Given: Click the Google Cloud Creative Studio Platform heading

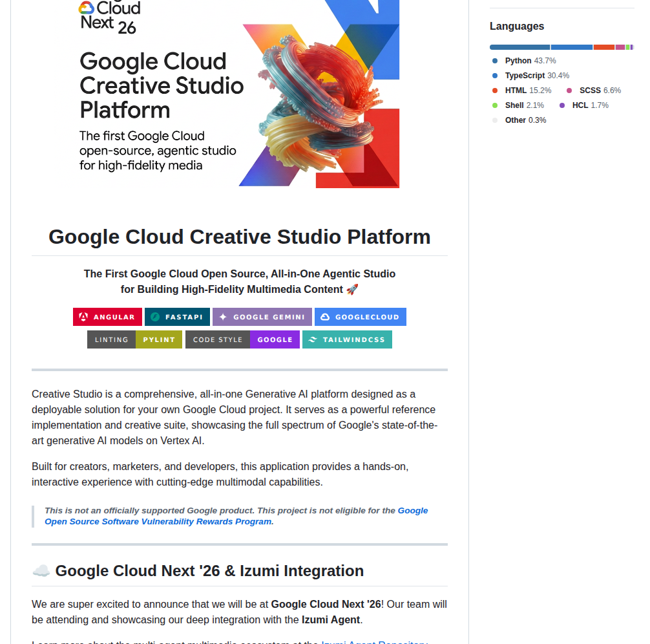Looking at the screenshot, I should (x=240, y=237).
